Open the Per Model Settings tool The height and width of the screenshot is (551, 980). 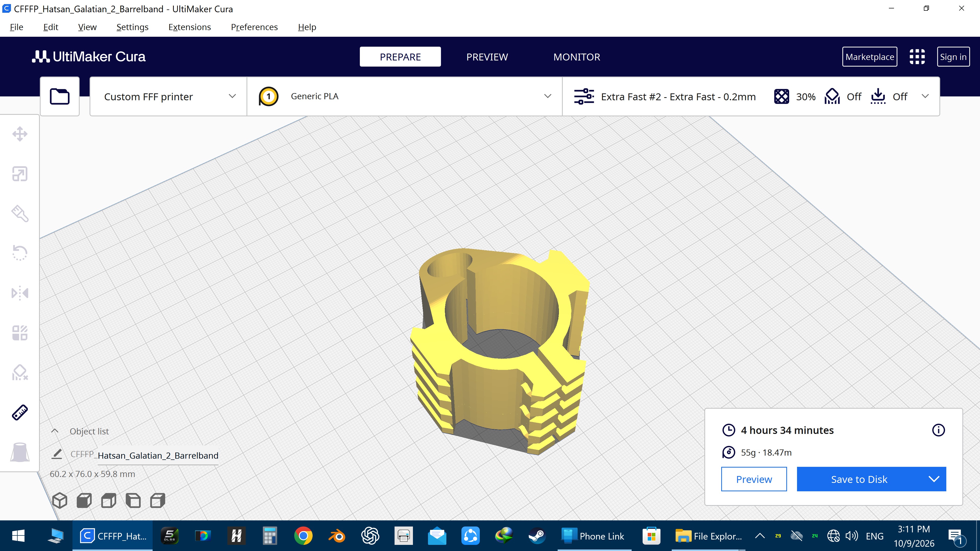[20, 333]
